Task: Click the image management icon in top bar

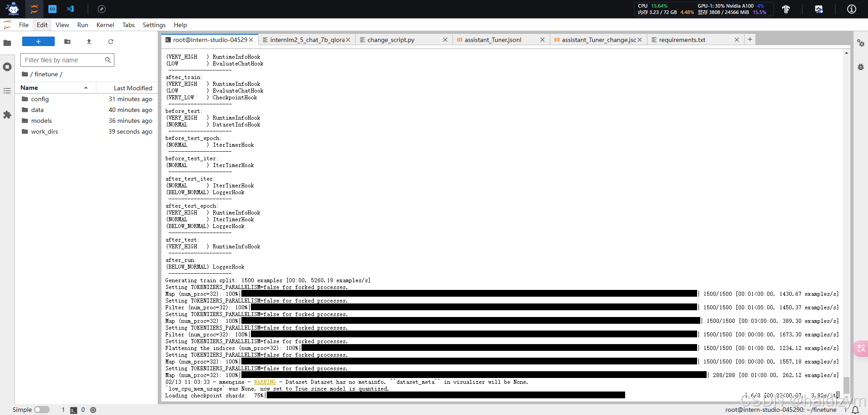Action: pyautogui.click(x=819, y=9)
